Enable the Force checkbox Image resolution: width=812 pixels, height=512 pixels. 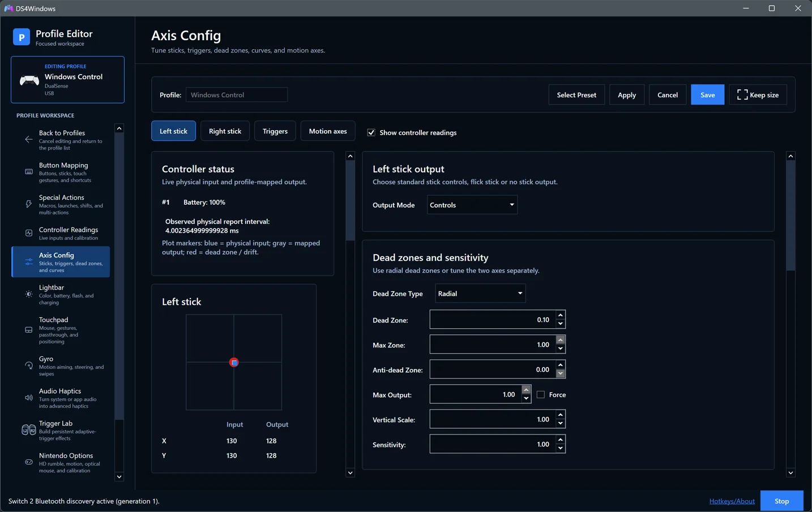(x=541, y=395)
